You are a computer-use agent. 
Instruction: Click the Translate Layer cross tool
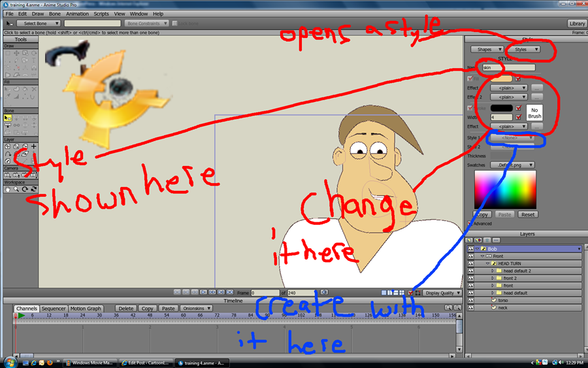[33, 146]
